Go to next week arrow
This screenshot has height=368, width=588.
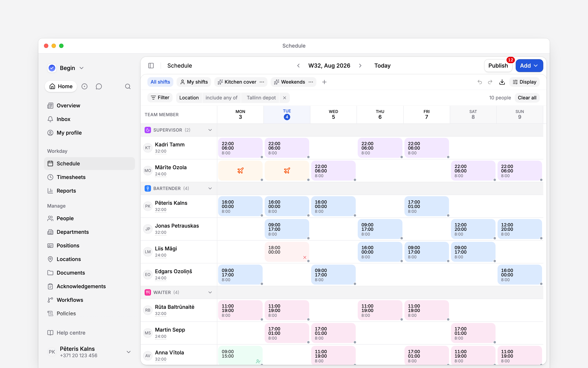(360, 66)
